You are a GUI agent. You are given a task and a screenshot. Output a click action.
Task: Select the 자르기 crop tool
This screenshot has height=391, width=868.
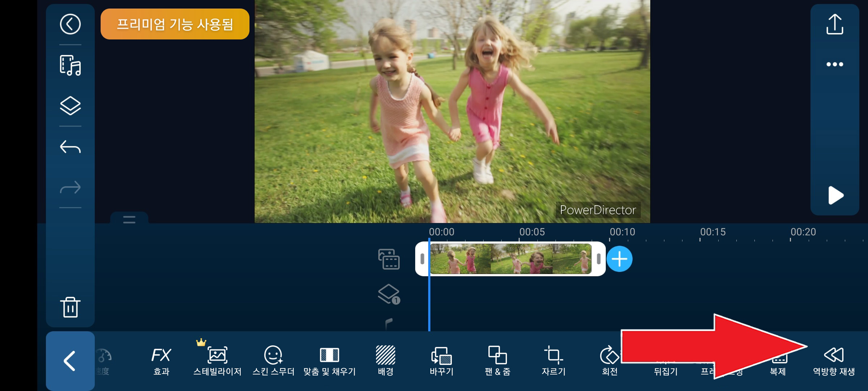point(553,360)
